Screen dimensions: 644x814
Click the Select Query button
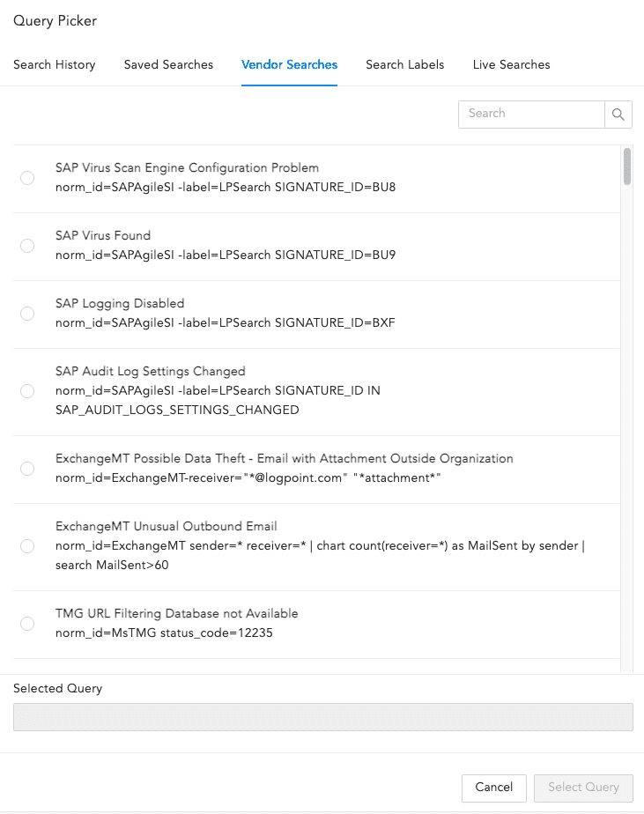point(583,788)
